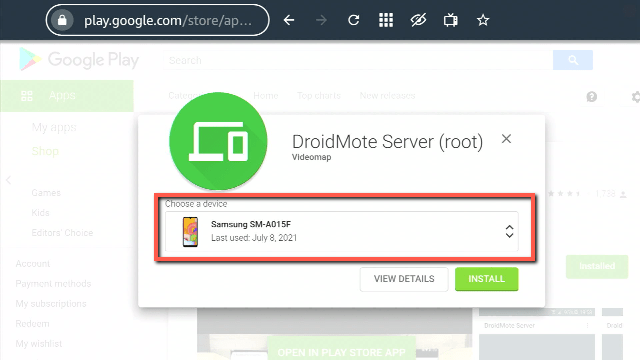Click the Installed button behind dialog
Image resolution: width=640 pixels, height=360 pixels.
(x=597, y=267)
